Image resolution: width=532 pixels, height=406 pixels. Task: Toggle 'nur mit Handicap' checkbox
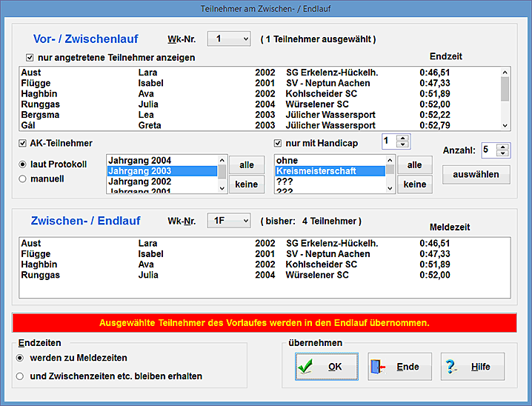278,143
